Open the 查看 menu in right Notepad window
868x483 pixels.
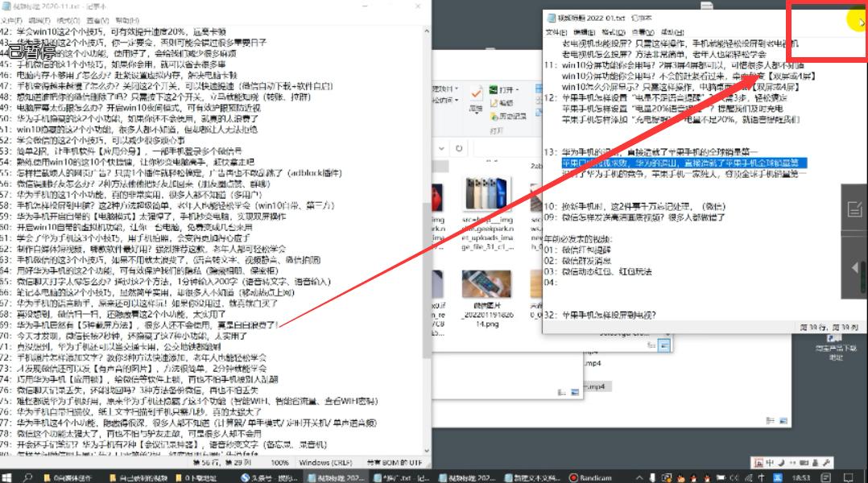(642, 32)
